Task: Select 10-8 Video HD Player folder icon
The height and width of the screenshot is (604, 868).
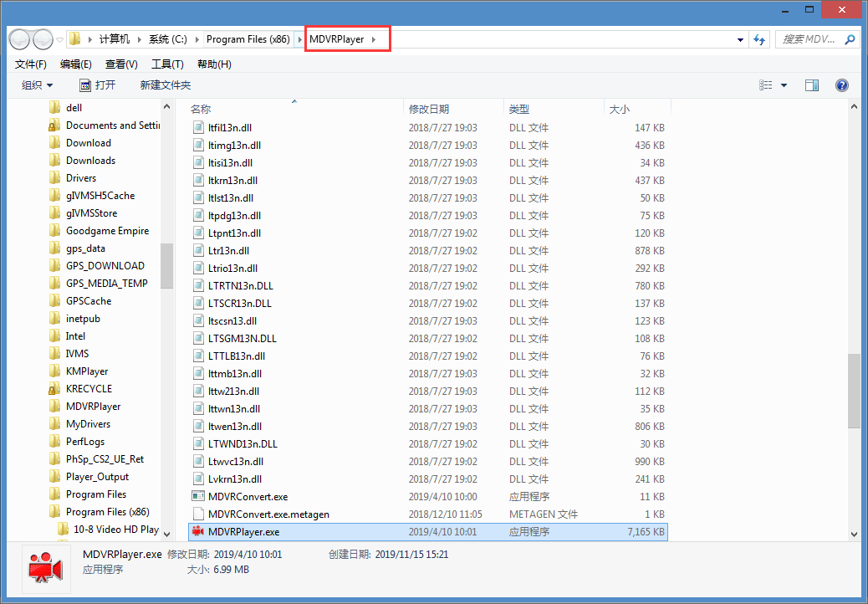Action: click(x=63, y=530)
